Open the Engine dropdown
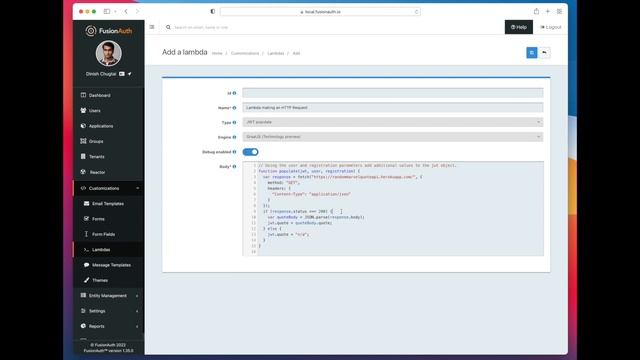 pyautogui.click(x=393, y=137)
